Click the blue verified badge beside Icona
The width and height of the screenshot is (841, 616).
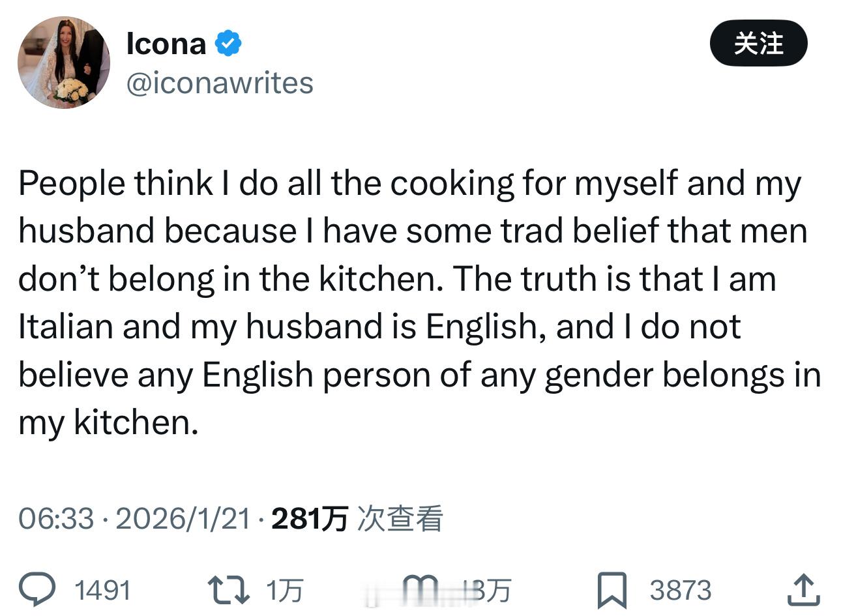click(228, 44)
